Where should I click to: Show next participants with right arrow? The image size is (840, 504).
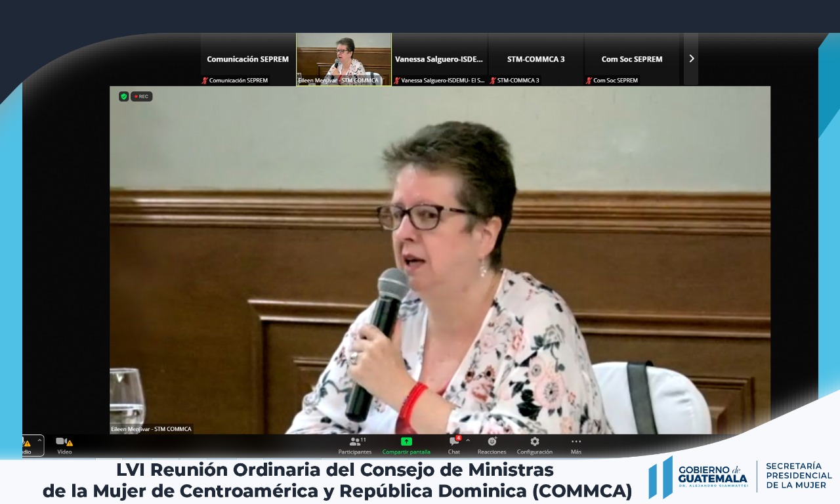(691, 58)
